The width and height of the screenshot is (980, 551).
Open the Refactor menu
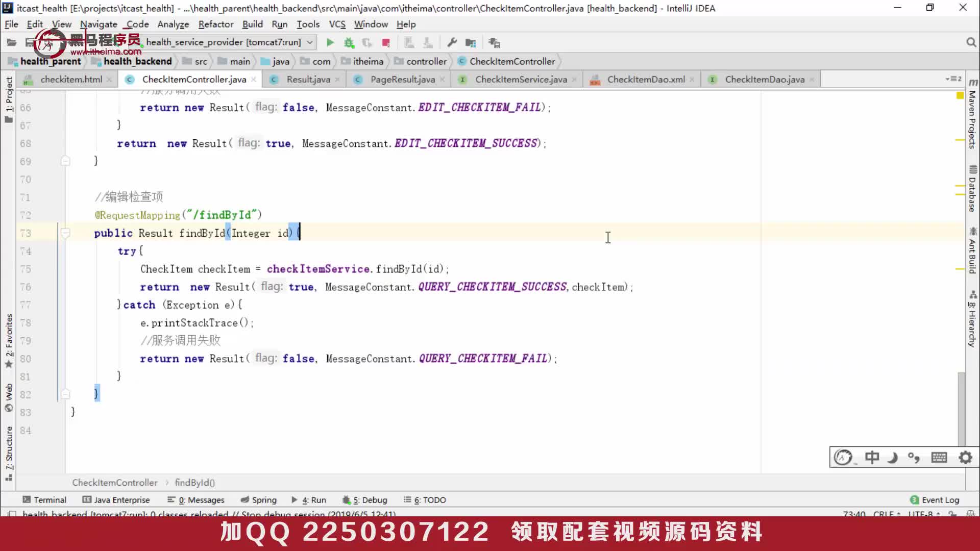[216, 24]
